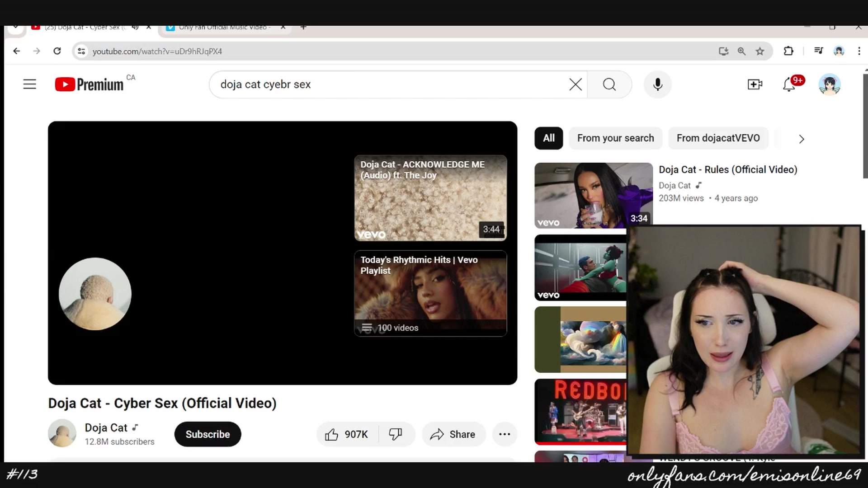Image resolution: width=868 pixels, height=488 pixels.
Task: Click the Doja Cat - Cyber Sex video title
Action: pos(162,403)
